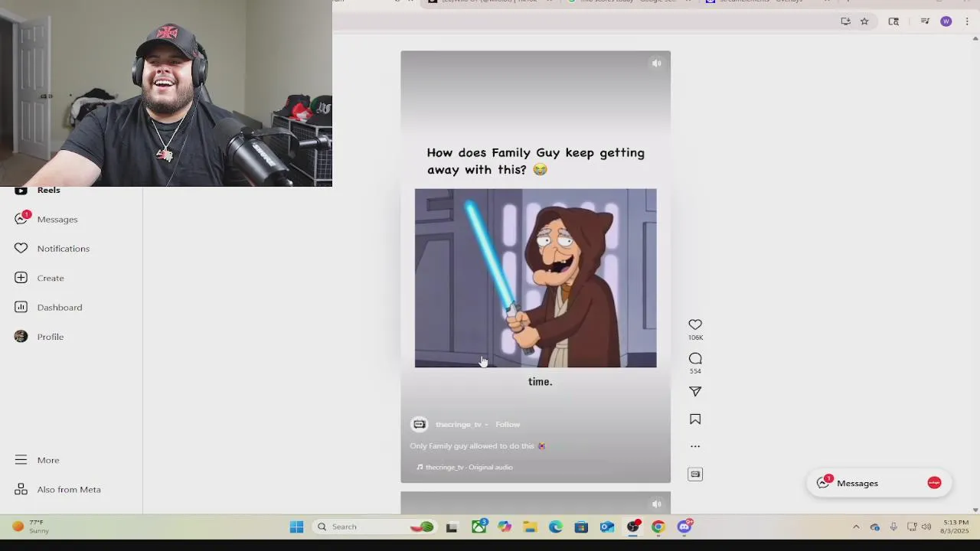
Task: Click thecringe_tv profile avatar on reel
Action: pyautogui.click(x=419, y=425)
